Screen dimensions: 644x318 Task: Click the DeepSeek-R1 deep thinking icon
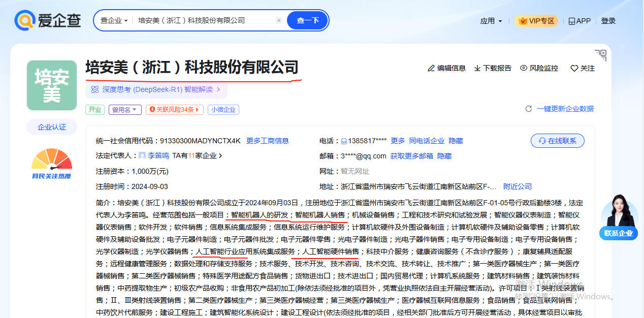tap(94, 89)
